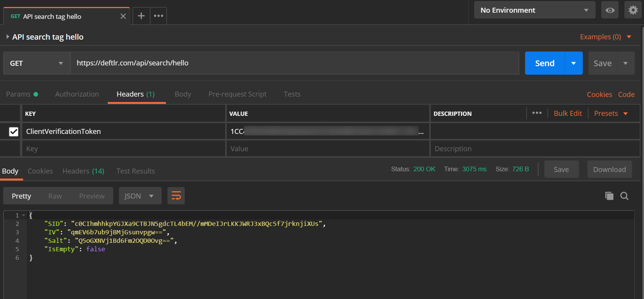Select the request Headers (1) tab
This screenshot has width=644, height=299.
coord(135,94)
